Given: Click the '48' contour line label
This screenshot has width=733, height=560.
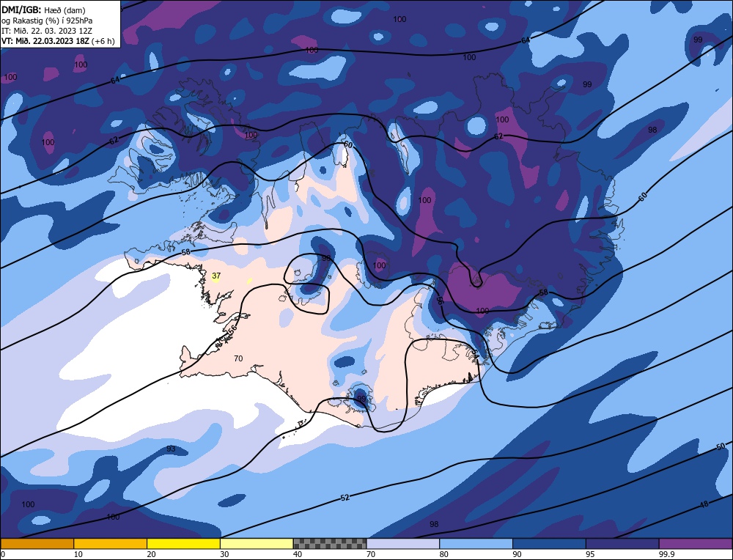Looking at the screenshot, I should pos(704,504).
